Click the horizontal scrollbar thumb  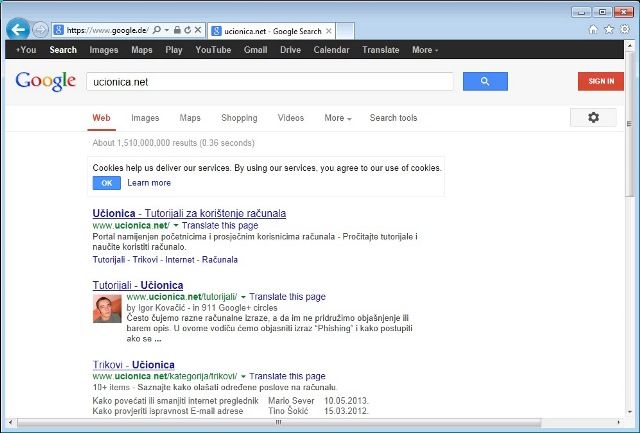point(279,422)
